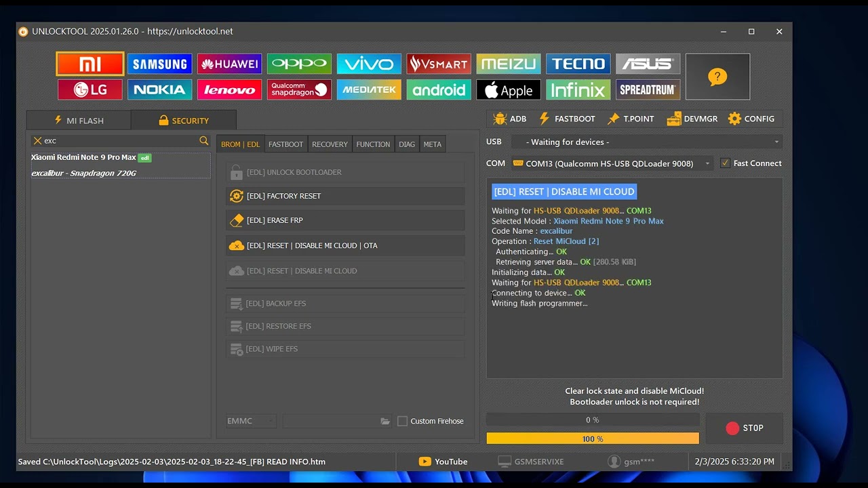Viewport: 868px width, 488px height.
Task: Click the FASTBOOT toolbar button
Action: [x=567, y=119]
